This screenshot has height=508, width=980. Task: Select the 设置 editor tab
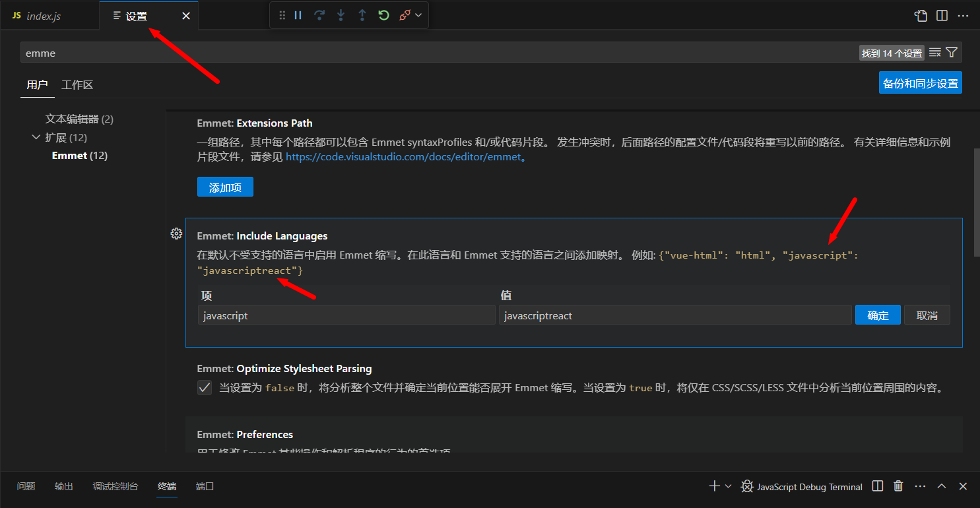tap(148, 16)
